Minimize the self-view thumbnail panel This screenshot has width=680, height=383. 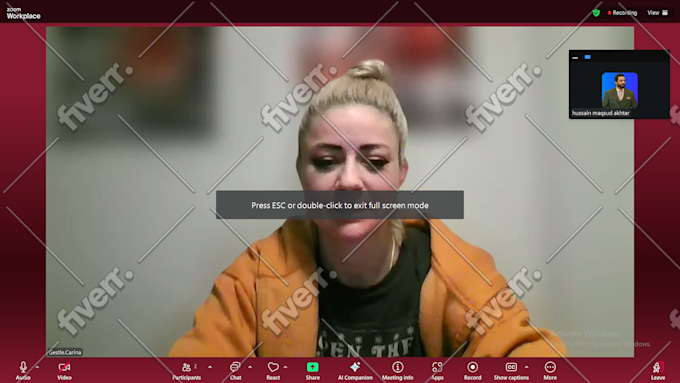click(575, 57)
